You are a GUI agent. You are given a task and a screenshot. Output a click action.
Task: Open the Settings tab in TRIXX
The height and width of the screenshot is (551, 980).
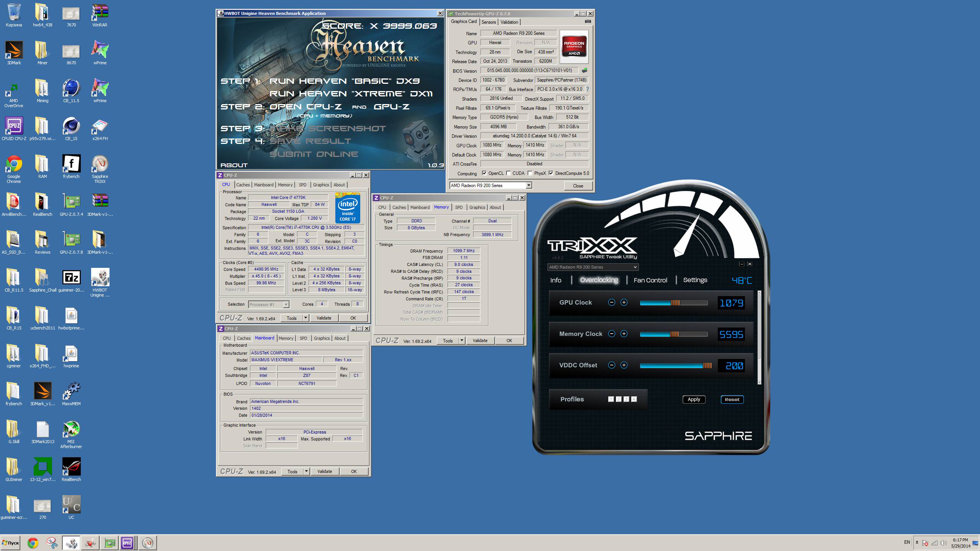click(695, 280)
